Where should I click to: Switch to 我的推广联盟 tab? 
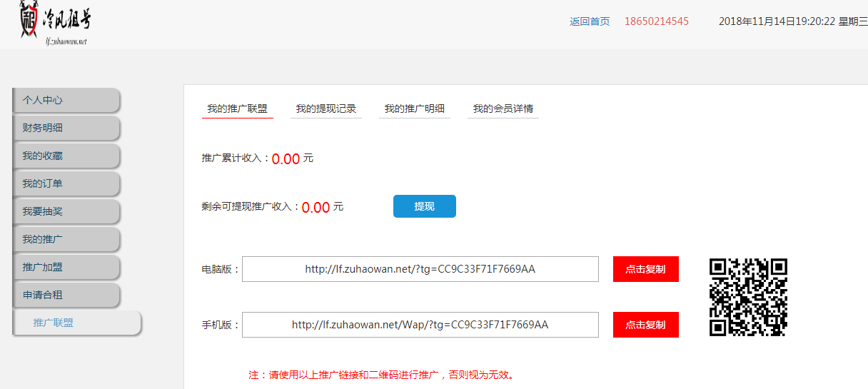(237, 109)
